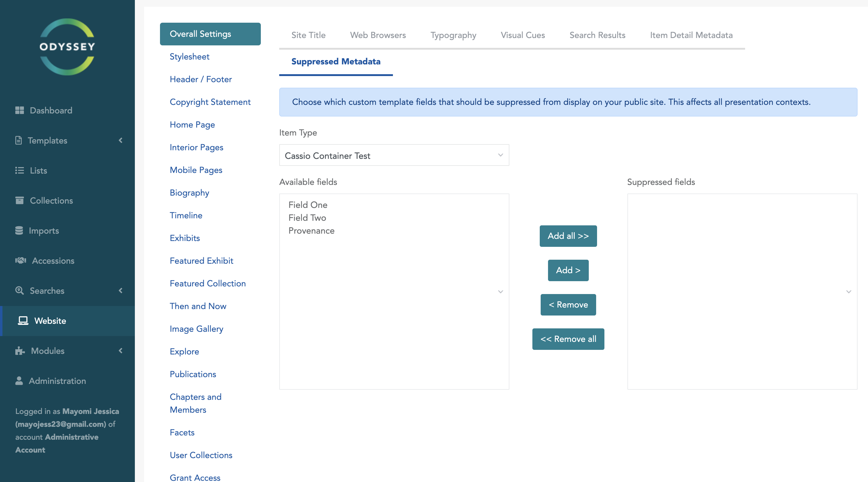Click inside the Suppressed fields list box
Screen dimensions: 868x482
(x=741, y=291)
